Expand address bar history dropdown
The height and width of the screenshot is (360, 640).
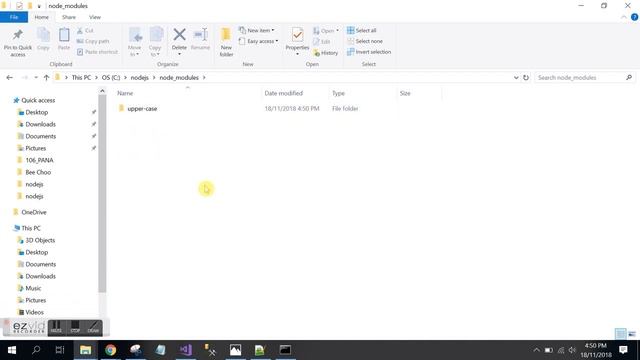point(516,78)
